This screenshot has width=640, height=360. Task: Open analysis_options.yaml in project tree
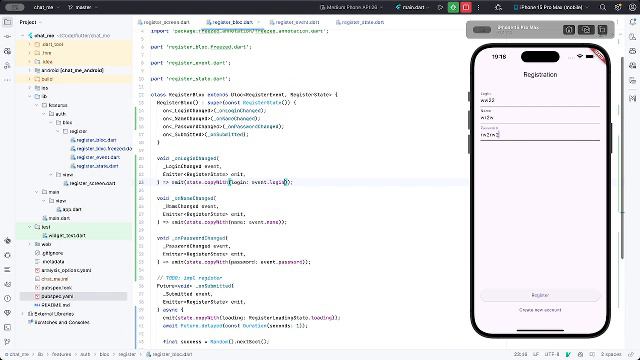pos(63,270)
